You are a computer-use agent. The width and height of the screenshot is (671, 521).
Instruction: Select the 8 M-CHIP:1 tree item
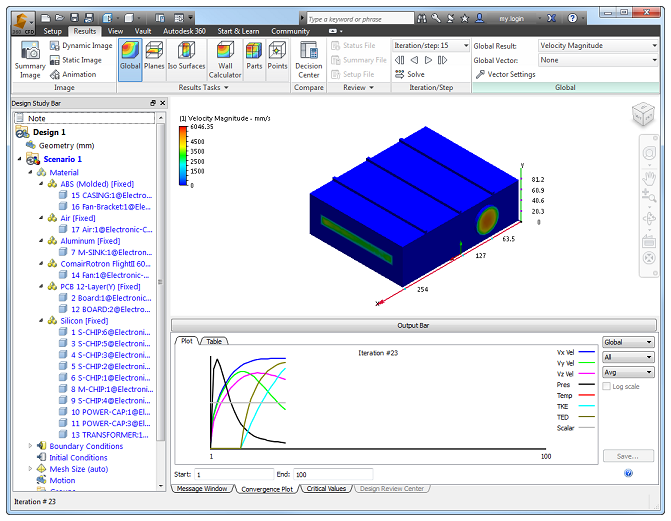pos(106,389)
